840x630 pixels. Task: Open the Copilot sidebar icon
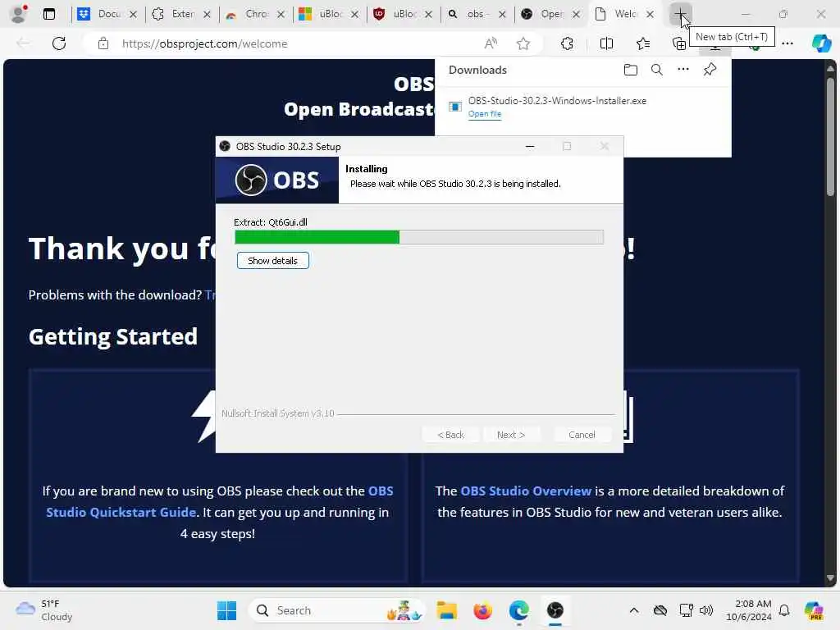821,43
